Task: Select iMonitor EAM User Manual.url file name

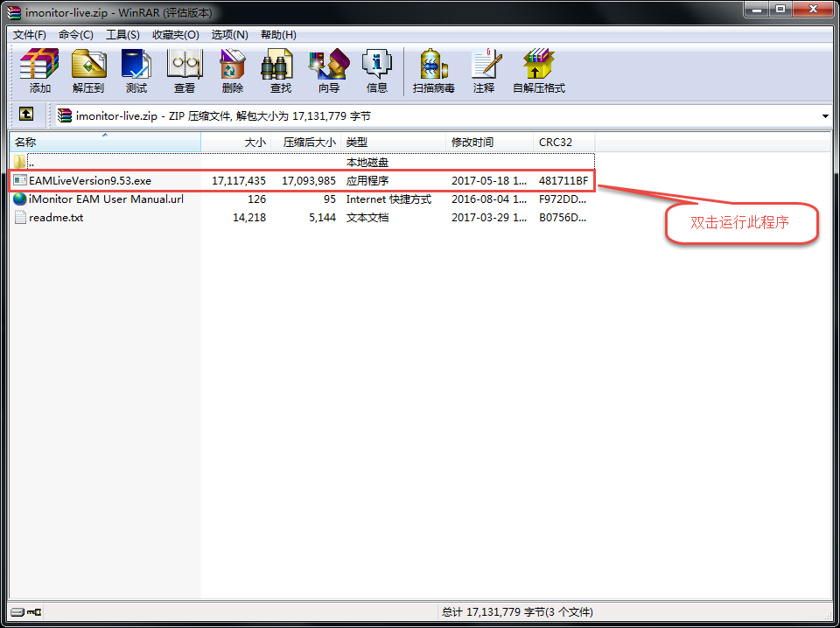Action: tap(106, 199)
